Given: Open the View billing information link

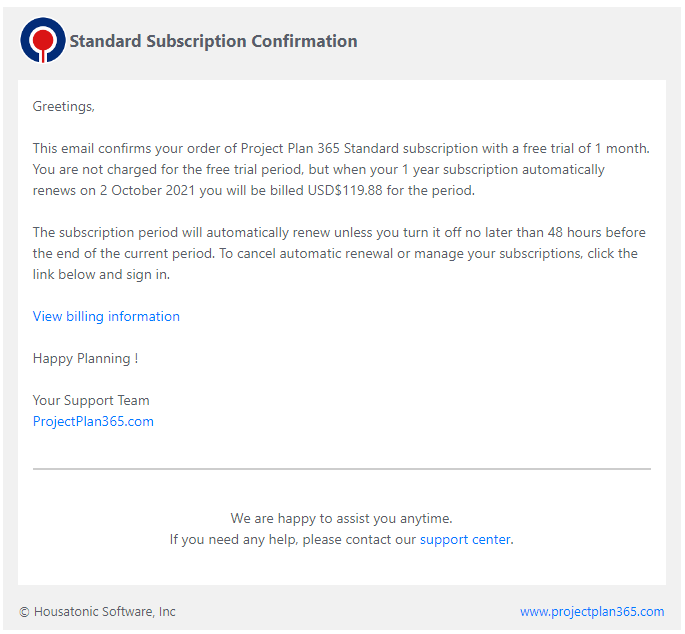Looking at the screenshot, I should coord(106,316).
